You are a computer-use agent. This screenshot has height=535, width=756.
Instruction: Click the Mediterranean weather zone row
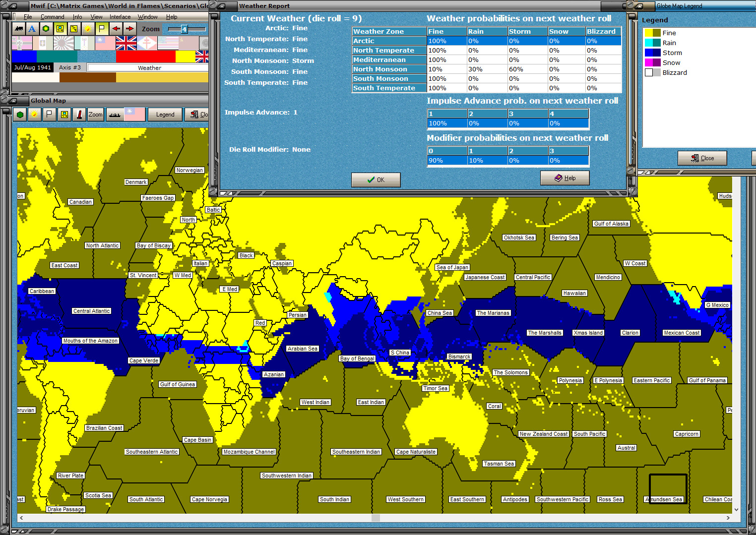click(487, 60)
